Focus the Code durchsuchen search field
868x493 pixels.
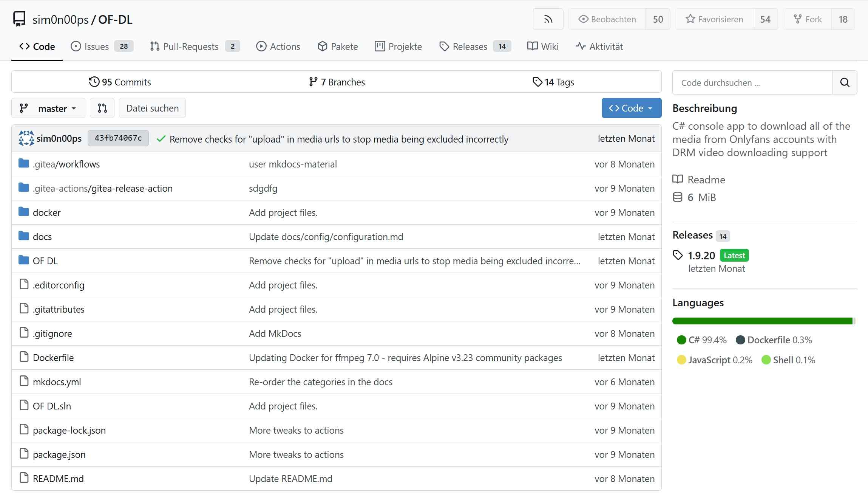coord(752,83)
